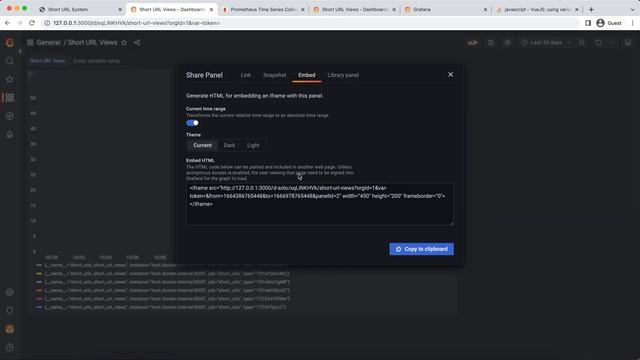
Task: Click Copy to clipboard button
Action: click(421, 249)
